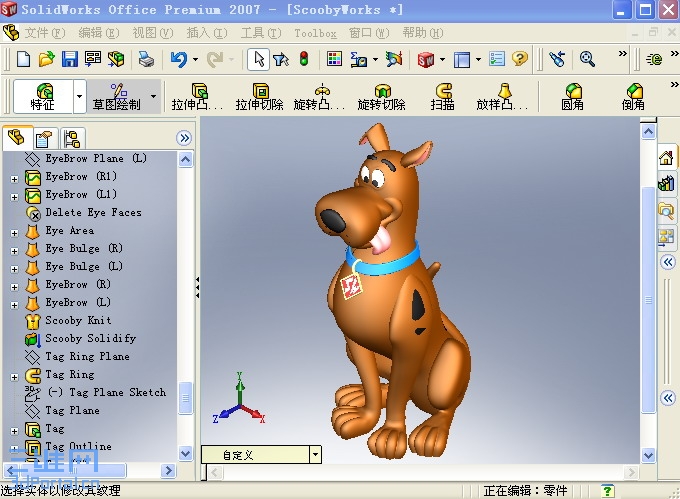Open the undo history dropdown arrow

coord(195,59)
